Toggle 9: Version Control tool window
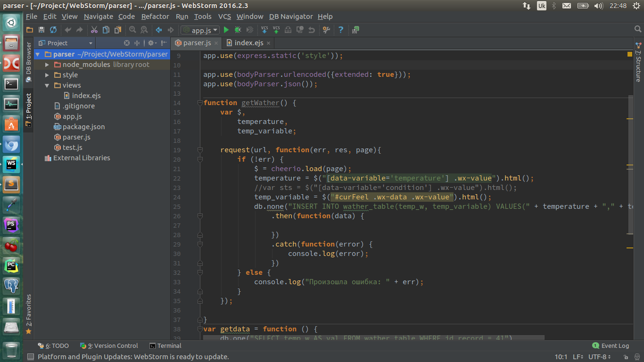This screenshot has height=362, width=644. (x=109, y=346)
